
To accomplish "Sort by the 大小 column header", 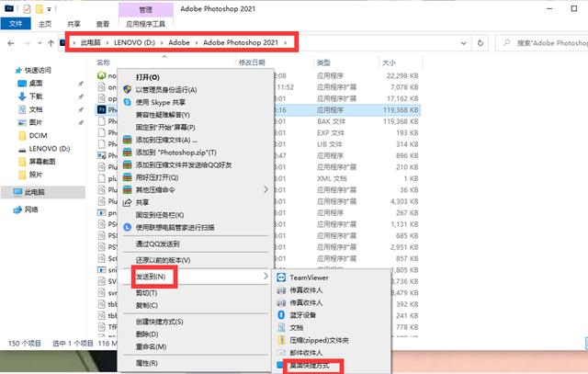I will (389, 62).
